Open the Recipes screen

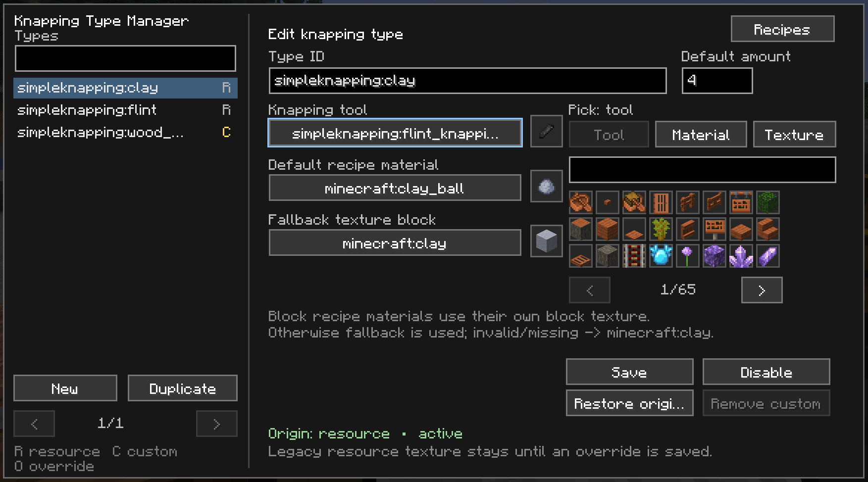point(783,29)
